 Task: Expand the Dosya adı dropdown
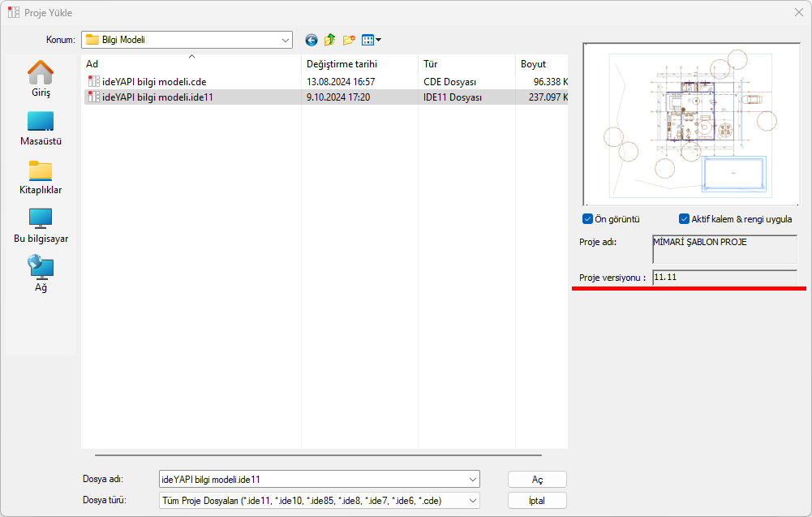point(473,480)
